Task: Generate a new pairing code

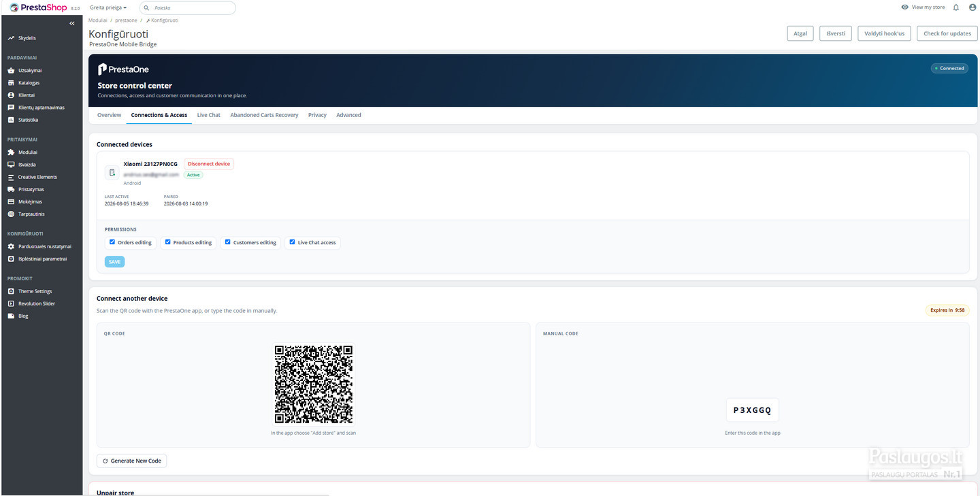Action: tap(132, 461)
